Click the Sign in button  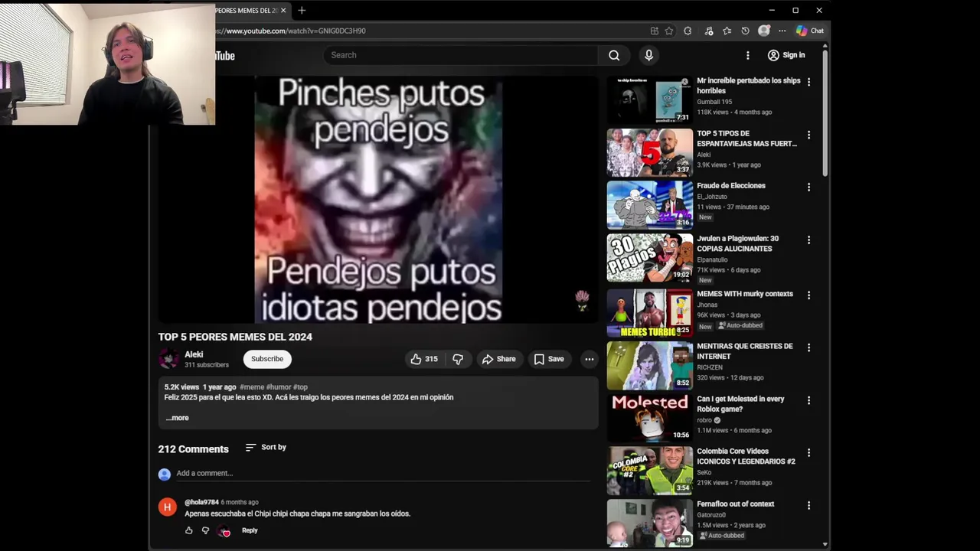786,55
